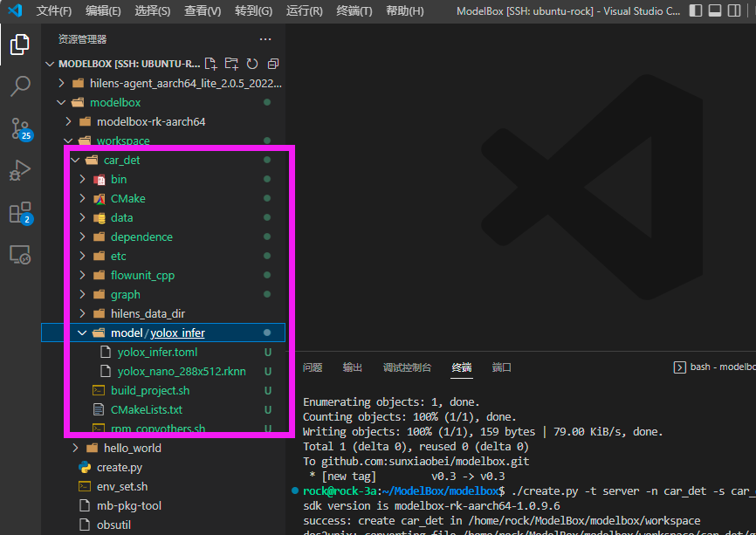Open the Explorer view in activity bar
The height and width of the screenshot is (535, 756).
tap(20, 45)
